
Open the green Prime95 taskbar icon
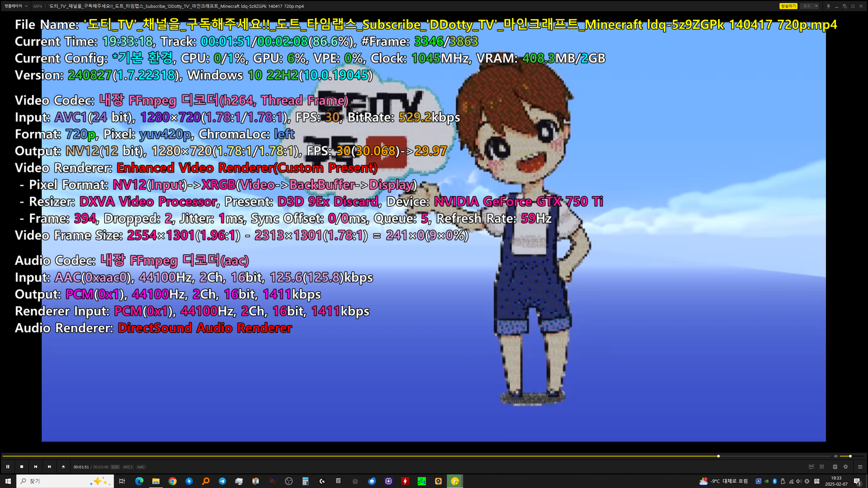pyautogui.click(x=421, y=481)
